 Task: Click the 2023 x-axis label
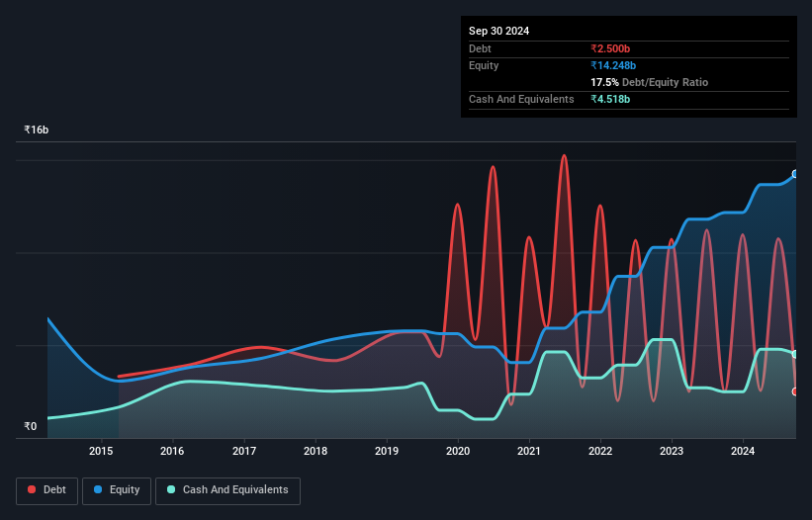[x=672, y=451]
